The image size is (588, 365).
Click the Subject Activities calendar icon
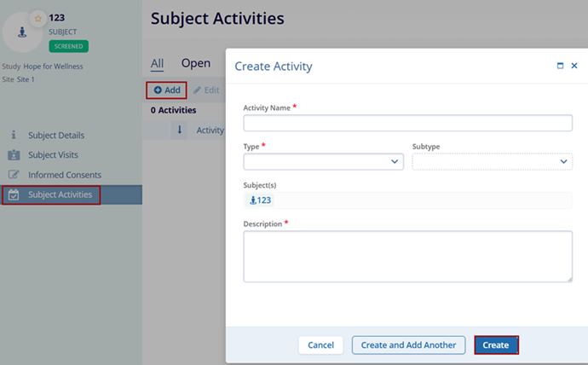[14, 194]
